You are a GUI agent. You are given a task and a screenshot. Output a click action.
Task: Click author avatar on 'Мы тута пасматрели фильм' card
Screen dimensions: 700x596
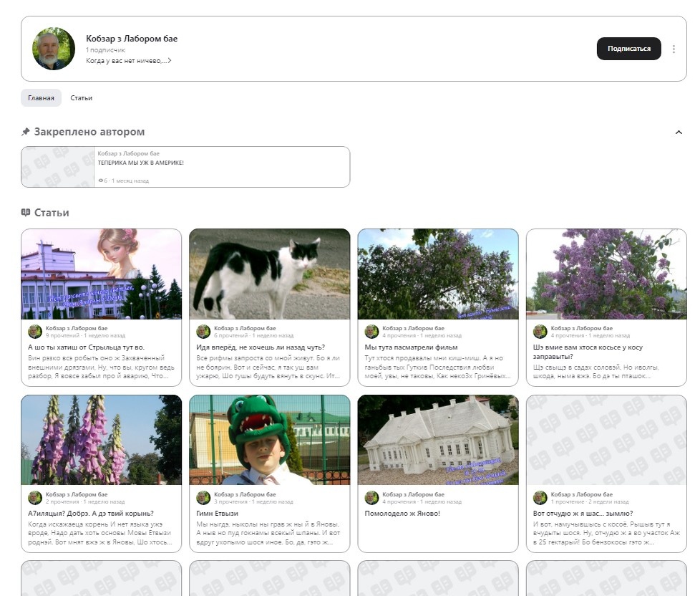(x=371, y=332)
